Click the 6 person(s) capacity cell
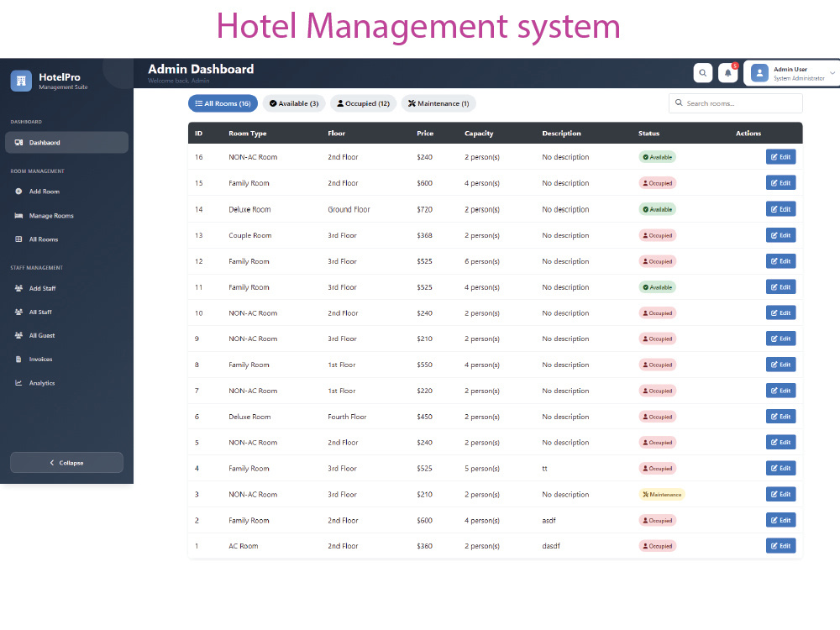Viewport: 840px width, 630px height. coord(482,261)
